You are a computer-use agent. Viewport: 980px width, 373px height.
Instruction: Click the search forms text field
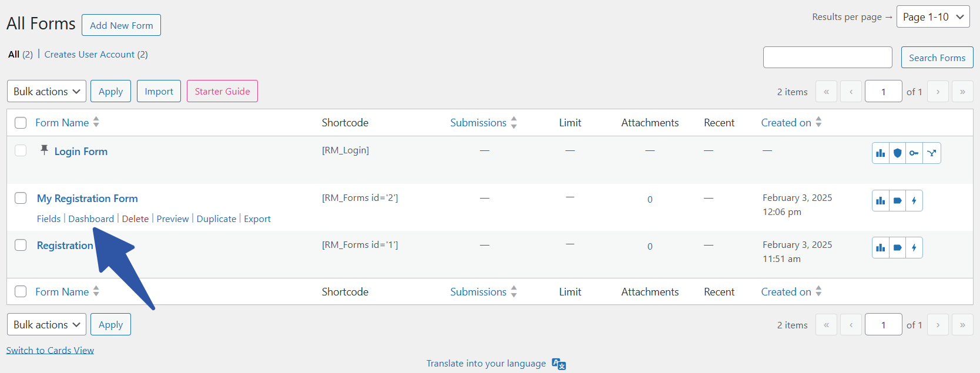click(827, 58)
